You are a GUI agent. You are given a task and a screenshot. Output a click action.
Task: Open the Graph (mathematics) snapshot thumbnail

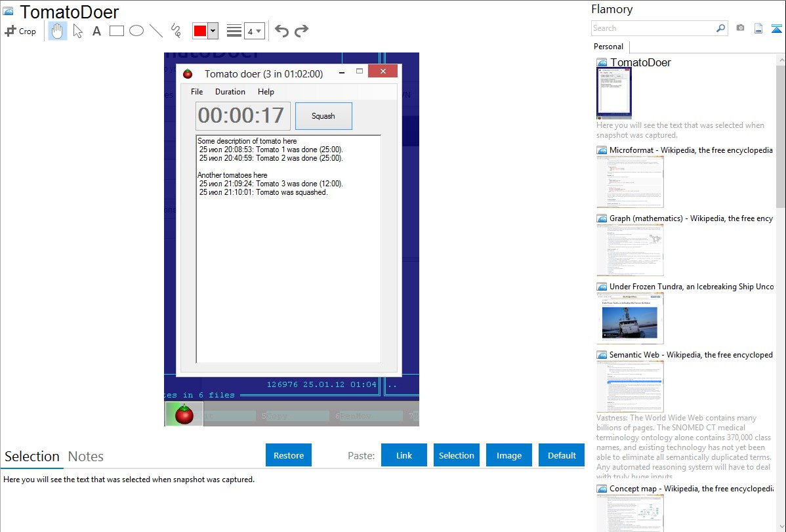[630, 250]
